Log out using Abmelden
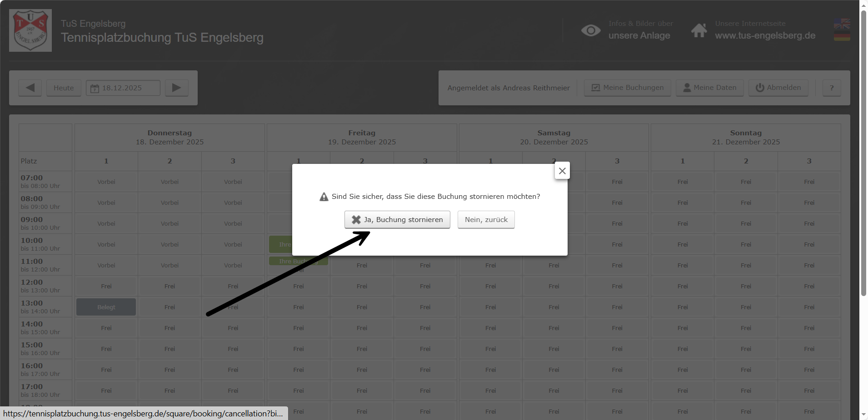The height and width of the screenshot is (420, 868). [778, 88]
